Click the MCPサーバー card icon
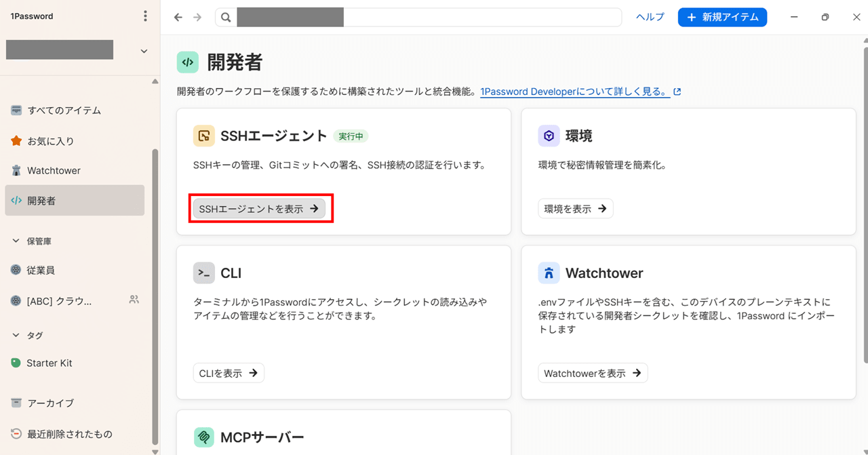The height and width of the screenshot is (455, 868). [x=203, y=437]
